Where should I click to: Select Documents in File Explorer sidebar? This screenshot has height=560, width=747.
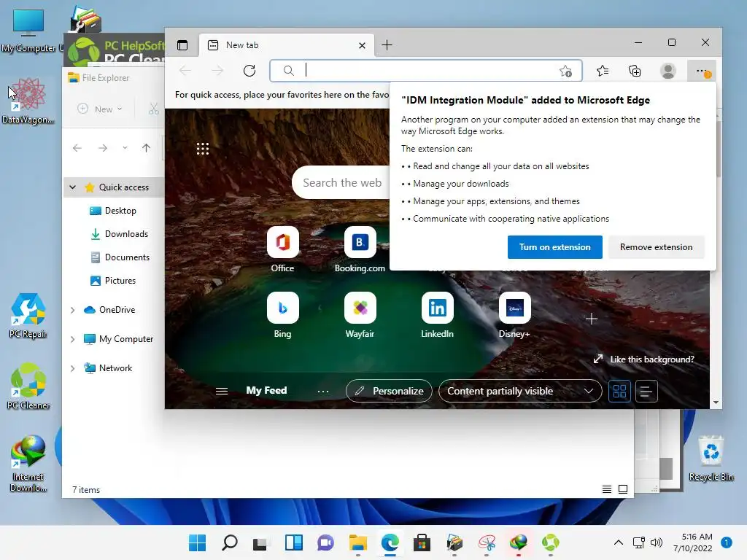pos(120,257)
